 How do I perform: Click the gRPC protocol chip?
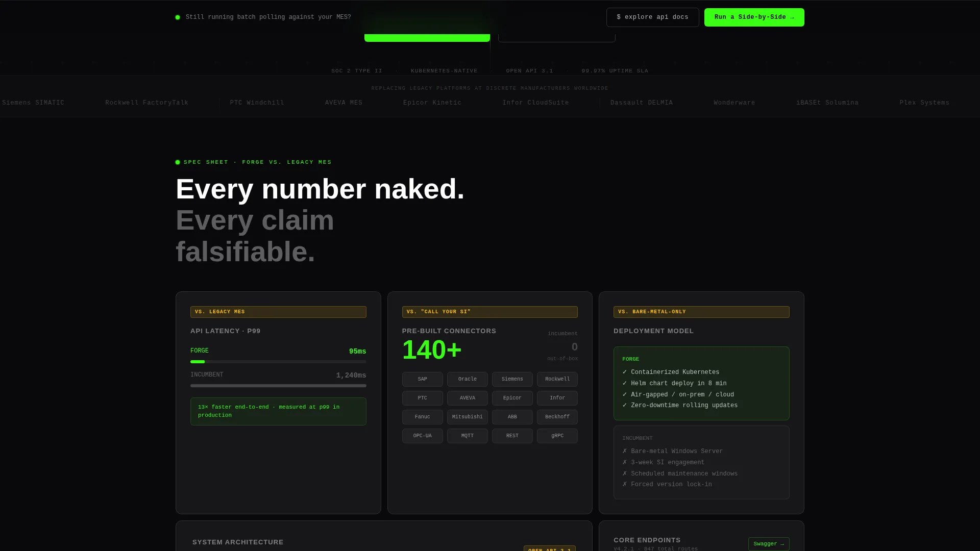pyautogui.click(x=557, y=436)
